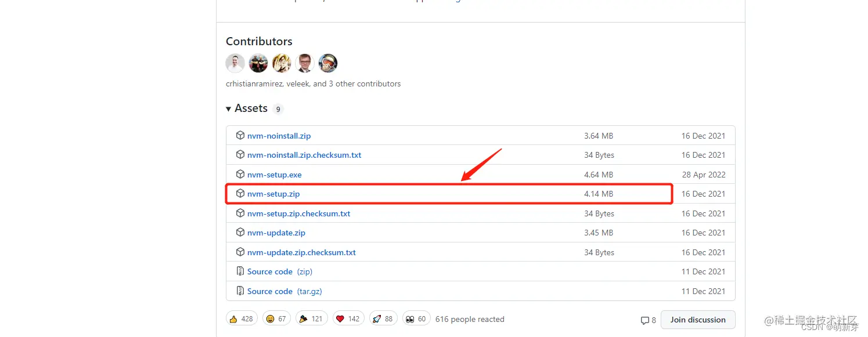Open second contributor avatar
868x337 pixels.
click(258, 63)
